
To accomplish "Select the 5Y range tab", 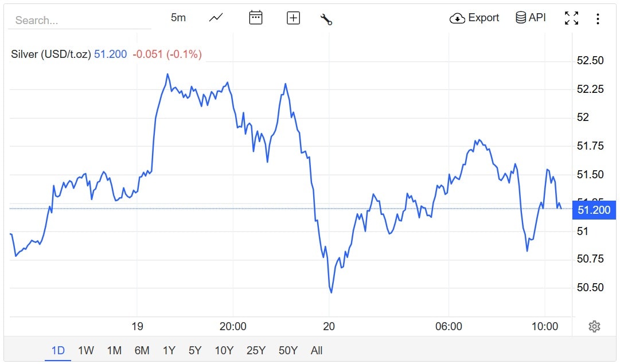I will point(195,350).
